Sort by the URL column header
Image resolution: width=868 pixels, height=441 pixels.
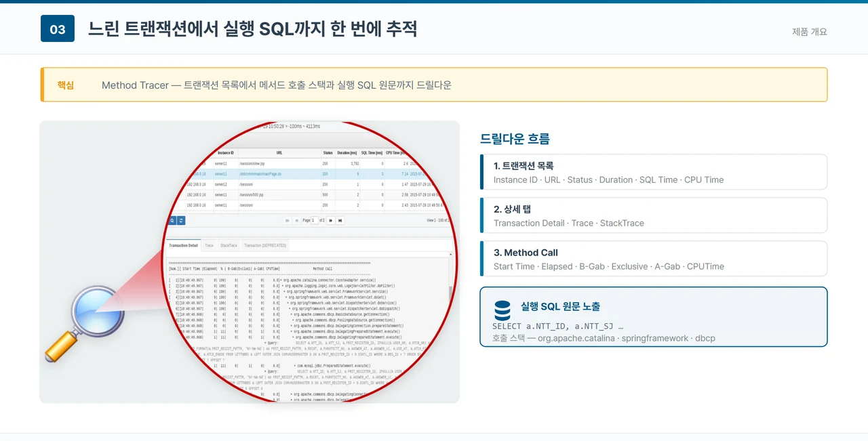(x=279, y=153)
